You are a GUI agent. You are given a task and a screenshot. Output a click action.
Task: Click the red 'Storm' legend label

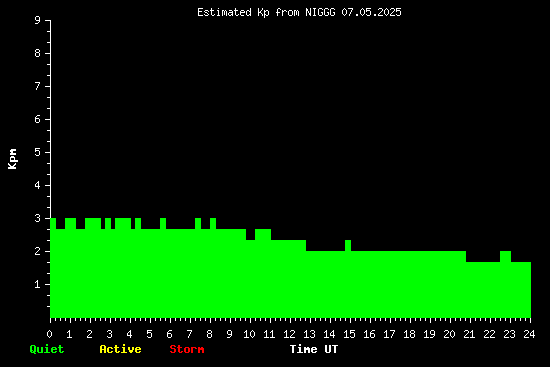tap(187, 349)
